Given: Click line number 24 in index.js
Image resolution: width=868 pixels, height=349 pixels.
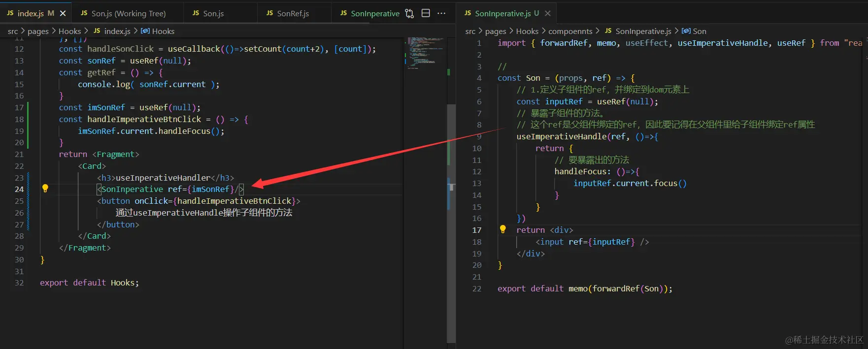Looking at the screenshot, I should click(19, 189).
